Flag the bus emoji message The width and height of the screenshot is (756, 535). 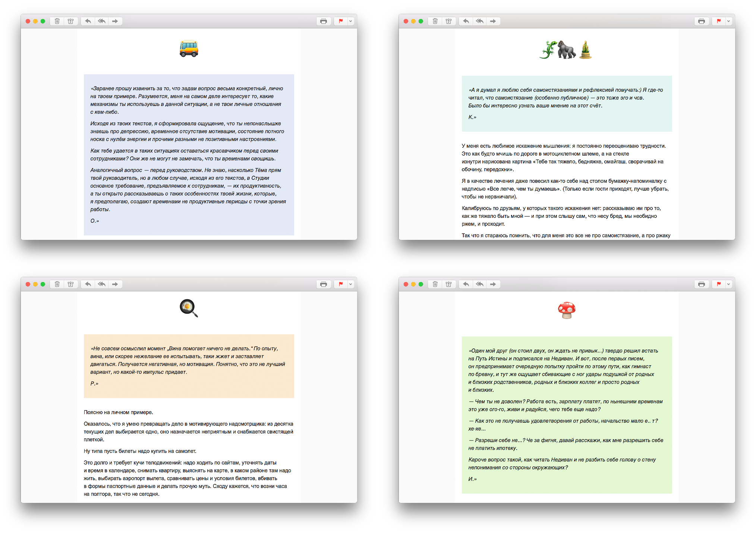click(x=341, y=21)
